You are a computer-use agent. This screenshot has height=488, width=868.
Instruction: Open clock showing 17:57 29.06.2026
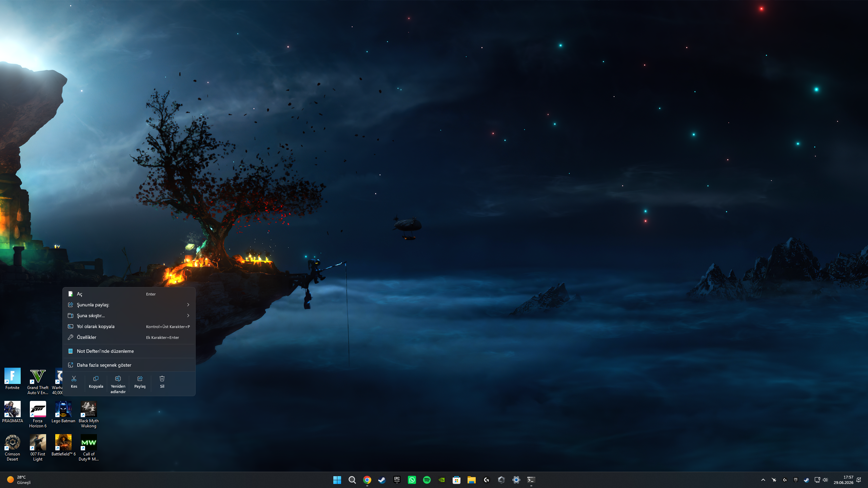pos(843,480)
